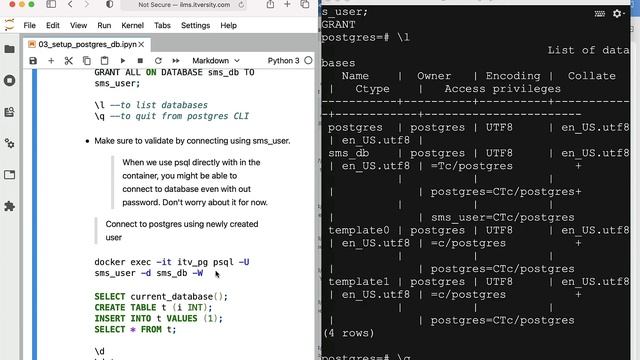This screenshot has height=360, width=640.
Task: Click the 'postgres=# \l' prompt in terminal
Action: pyautogui.click(x=365, y=38)
